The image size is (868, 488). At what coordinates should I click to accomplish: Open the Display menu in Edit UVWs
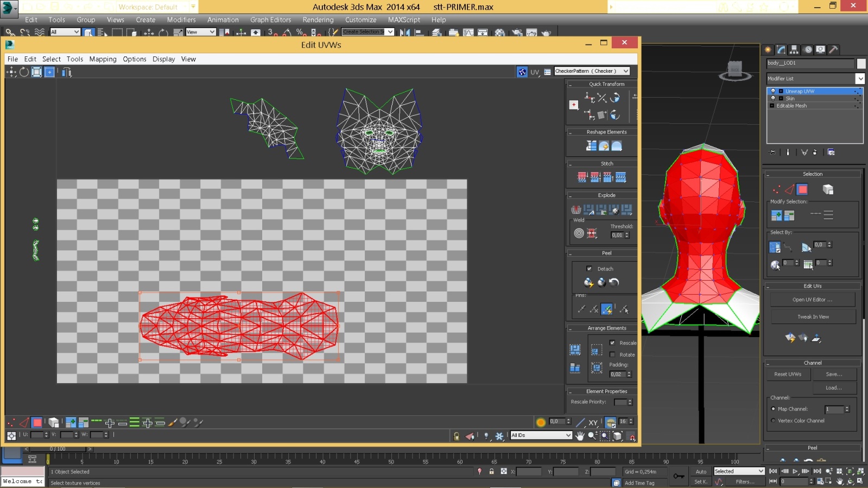[163, 59]
